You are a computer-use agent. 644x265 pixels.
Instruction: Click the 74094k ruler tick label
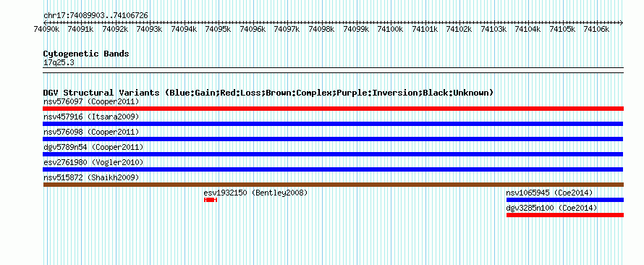184,29
